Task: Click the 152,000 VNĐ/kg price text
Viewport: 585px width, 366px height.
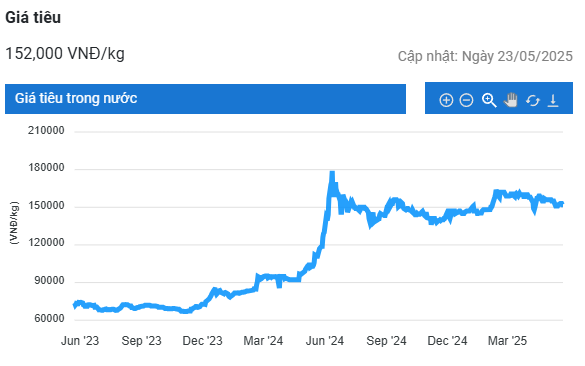Action: [x=65, y=54]
